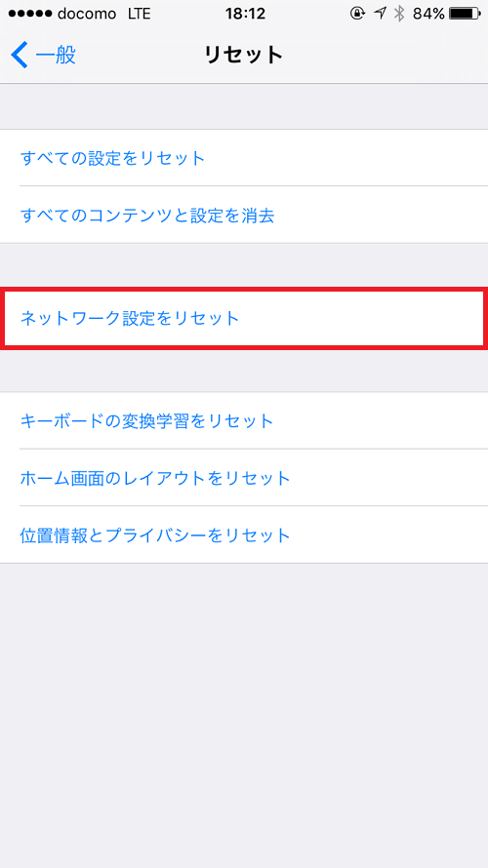Tap the 84% battery percentage
The height and width of the screenshot is (868, 488).
click(428, 14)
